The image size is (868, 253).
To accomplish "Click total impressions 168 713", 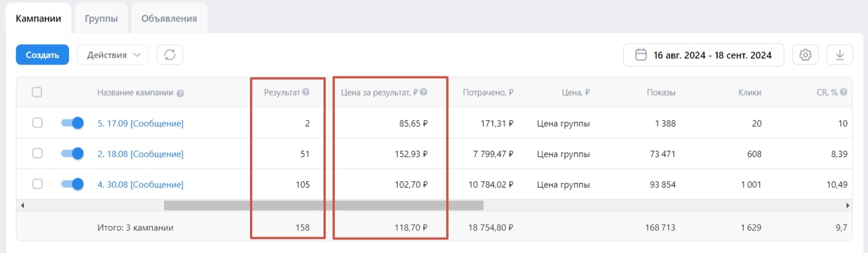I will tap(659, 228).
